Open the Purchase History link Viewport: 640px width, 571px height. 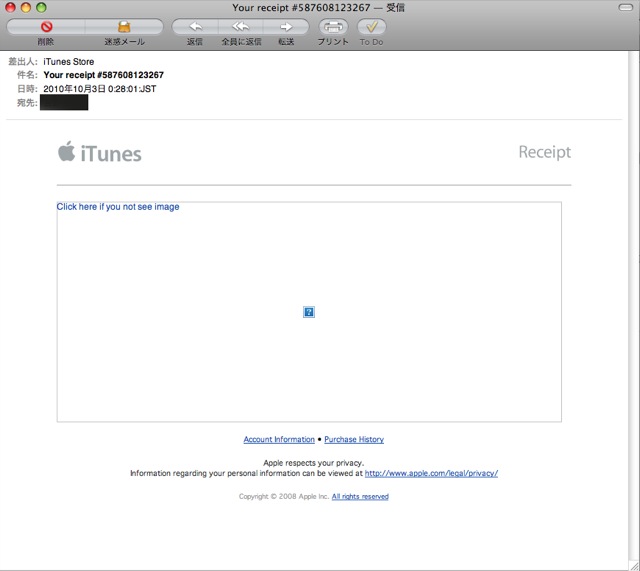coord(354,440)
